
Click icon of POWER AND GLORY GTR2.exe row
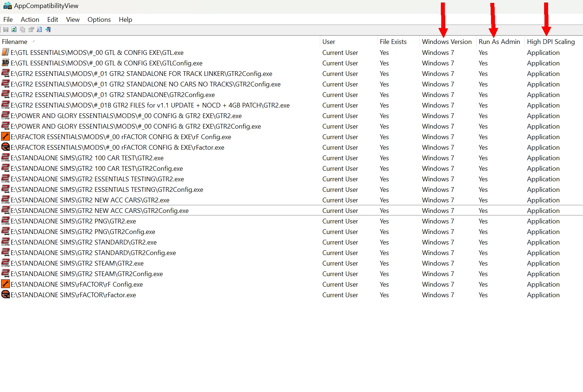[x=5, y=116]
